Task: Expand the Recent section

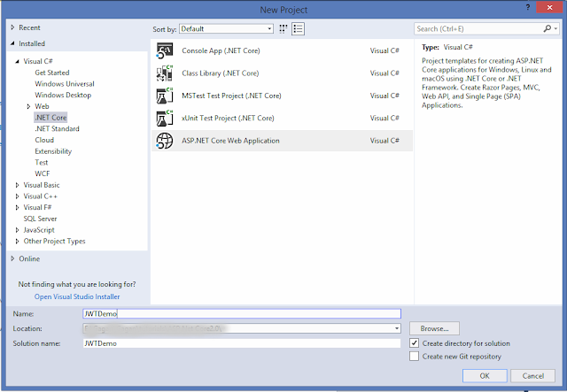Action: [12, 27]
